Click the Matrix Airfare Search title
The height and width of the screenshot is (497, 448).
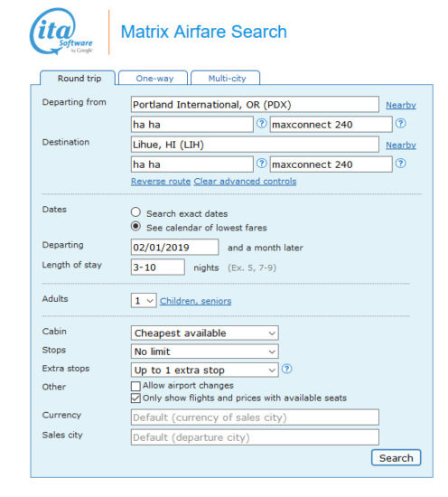(x=204, y=32)
